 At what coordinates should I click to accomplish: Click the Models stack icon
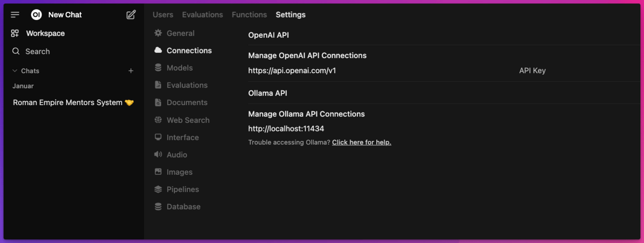pyautogui.click(x=158, y=68)
